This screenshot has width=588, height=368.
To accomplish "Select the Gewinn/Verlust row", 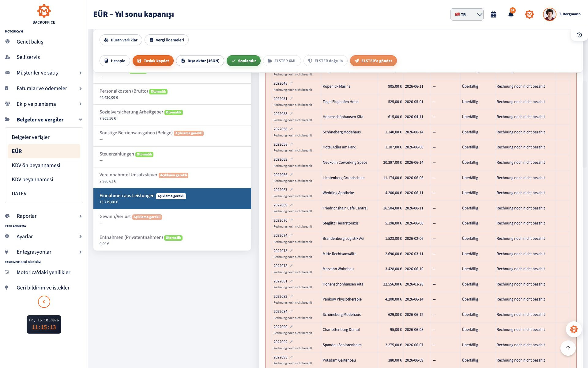I will coord(172,220).
